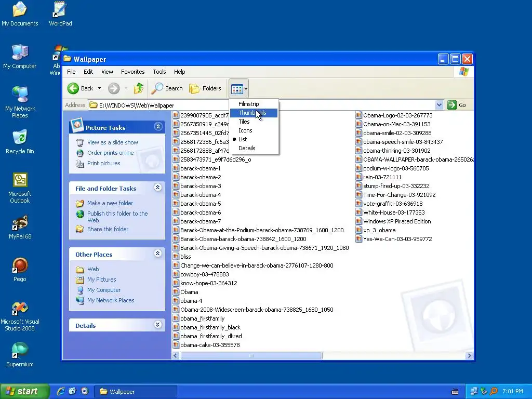Click the Share this folder icon
The height and width of the screenshot is (399, 532).
click(x=80, y=229)
